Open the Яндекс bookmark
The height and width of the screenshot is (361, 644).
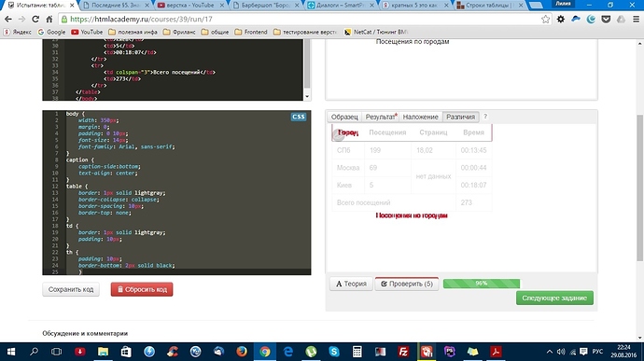(18, 32)
